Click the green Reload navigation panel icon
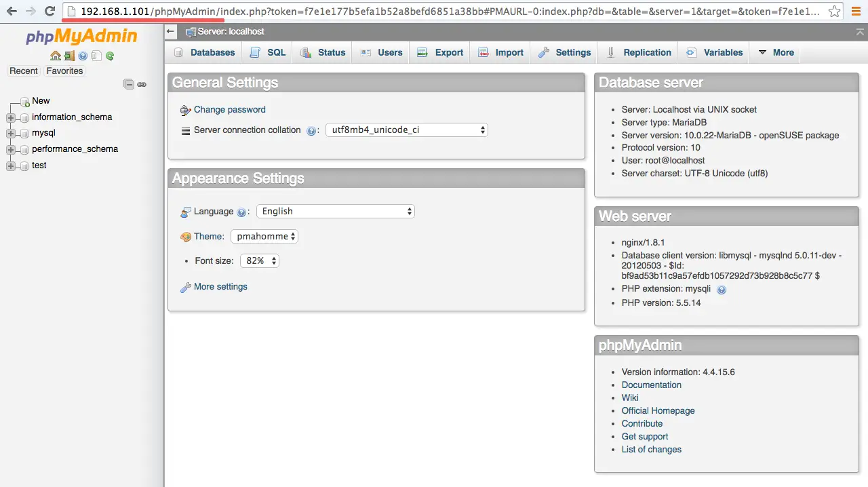868x487 pixels. click(110, 56)
